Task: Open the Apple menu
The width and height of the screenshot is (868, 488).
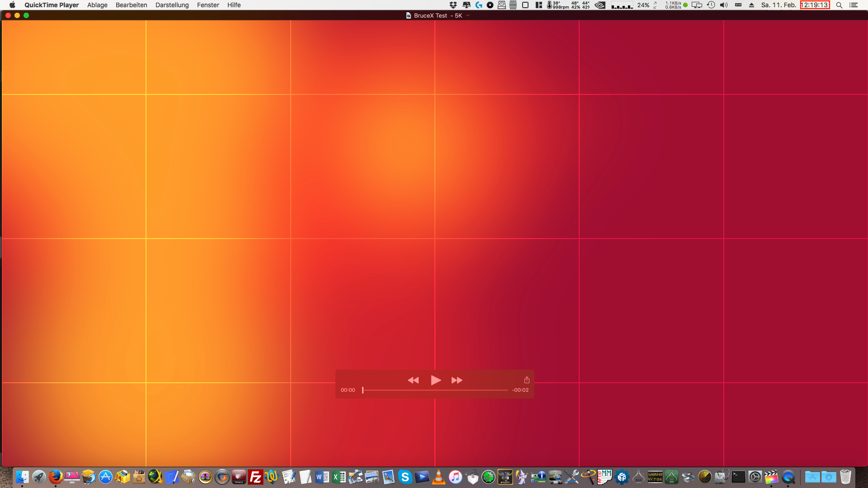Action: pyautogui.click(x=12, y=5)
